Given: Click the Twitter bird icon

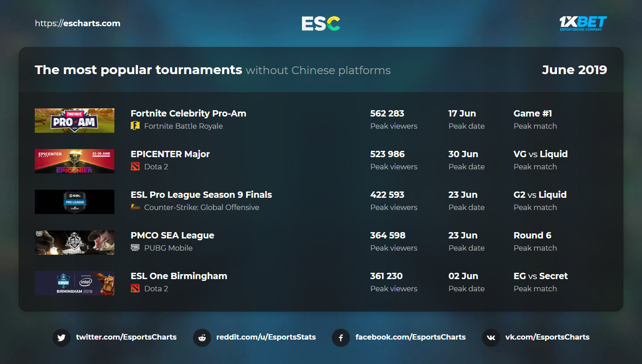Looking at the screenshot, I should pos(61,337).
